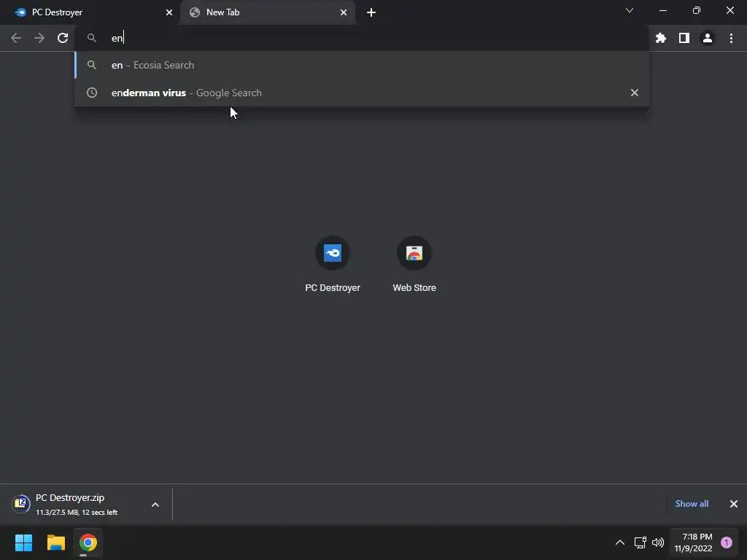The height and width of the screenshot is (560, 747).
Task: Close the New Tab tab
Action: (344, 12)
